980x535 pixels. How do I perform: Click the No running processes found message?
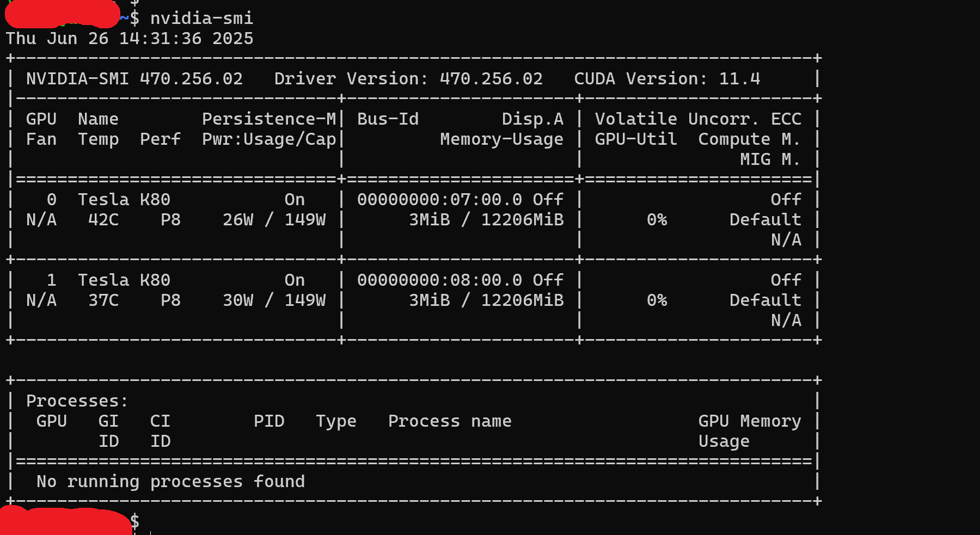(x=170, y=482)
